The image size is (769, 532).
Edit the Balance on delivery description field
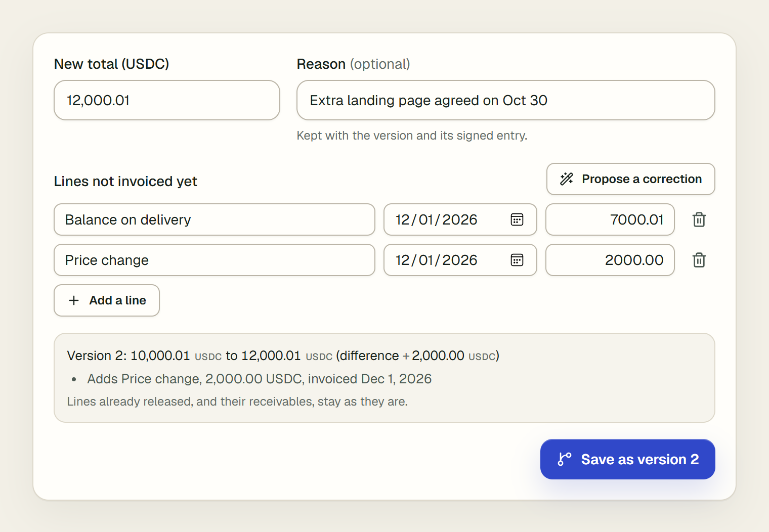pyautogui.click(x=215, y=219)
